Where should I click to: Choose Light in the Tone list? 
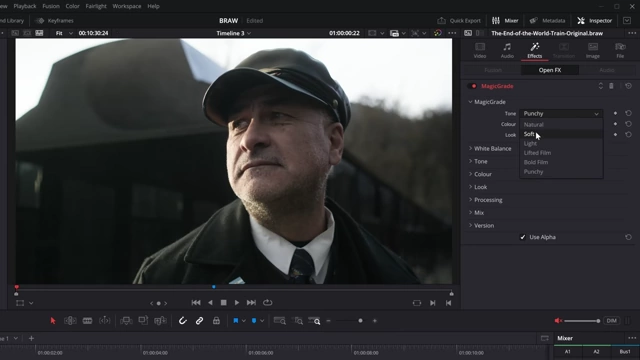tap(561, 143)
